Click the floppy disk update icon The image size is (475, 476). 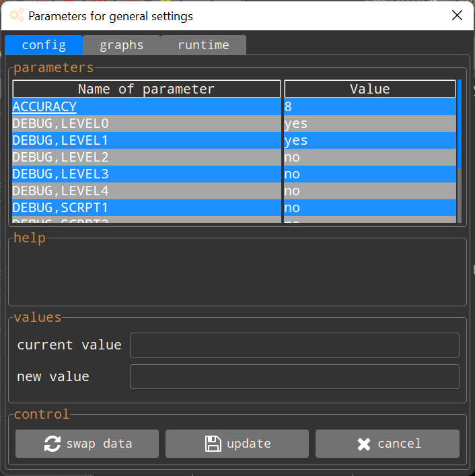pos(213,444)
